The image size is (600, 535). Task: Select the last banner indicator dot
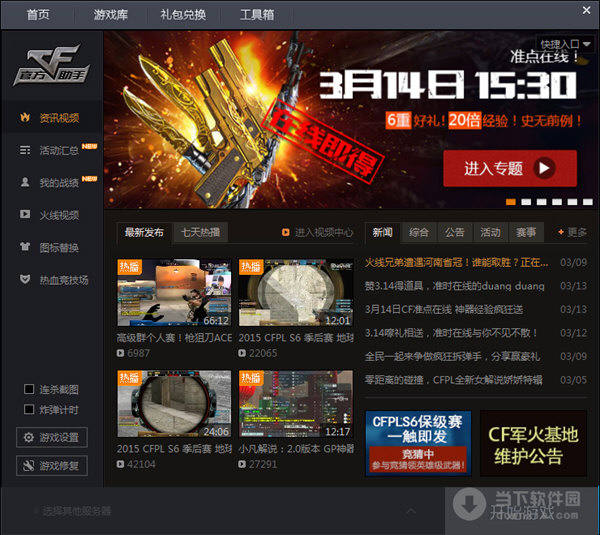(588, 202)
